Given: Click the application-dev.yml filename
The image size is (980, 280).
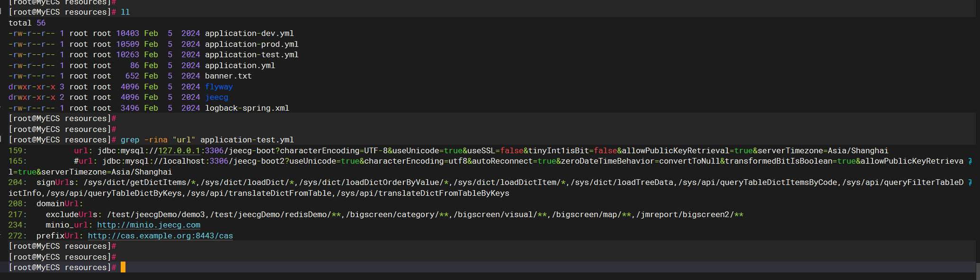Looking at the screenshot, I should pos(249,34).
